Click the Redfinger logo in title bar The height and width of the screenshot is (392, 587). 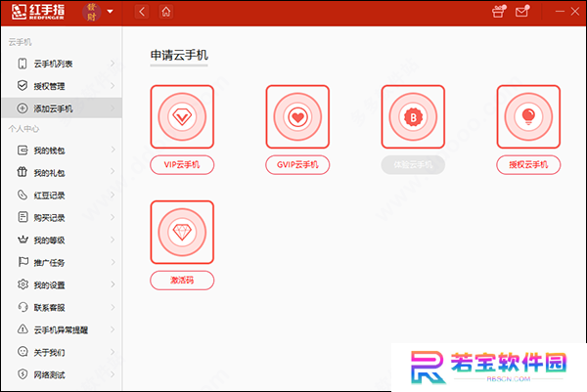tap(38, 12)
